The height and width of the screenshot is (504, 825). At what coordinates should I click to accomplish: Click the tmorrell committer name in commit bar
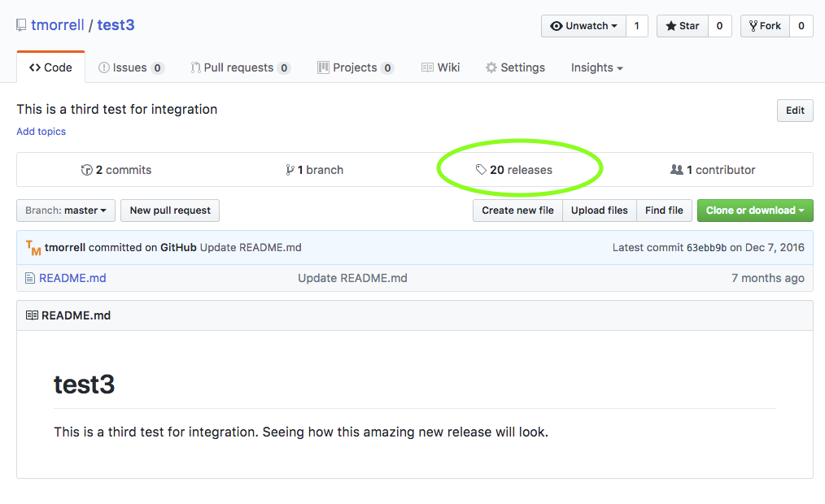pos(65,248)
